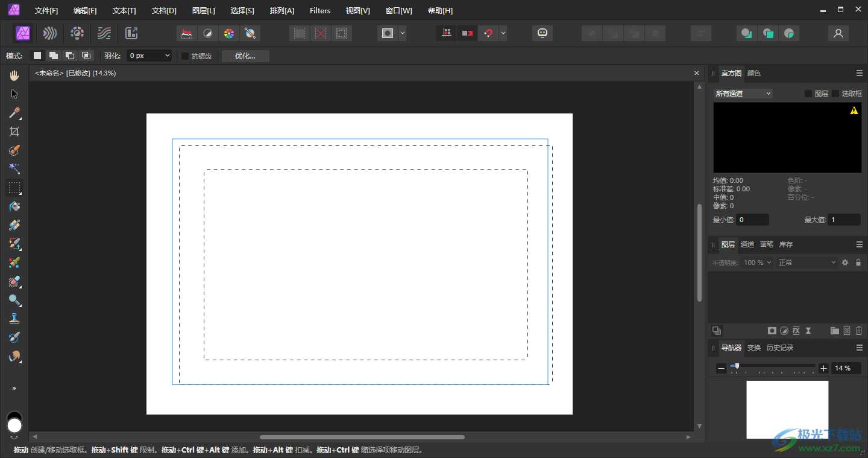
Task: Open the 所有通道 channel dropdown
Action: tap(743, 94)
